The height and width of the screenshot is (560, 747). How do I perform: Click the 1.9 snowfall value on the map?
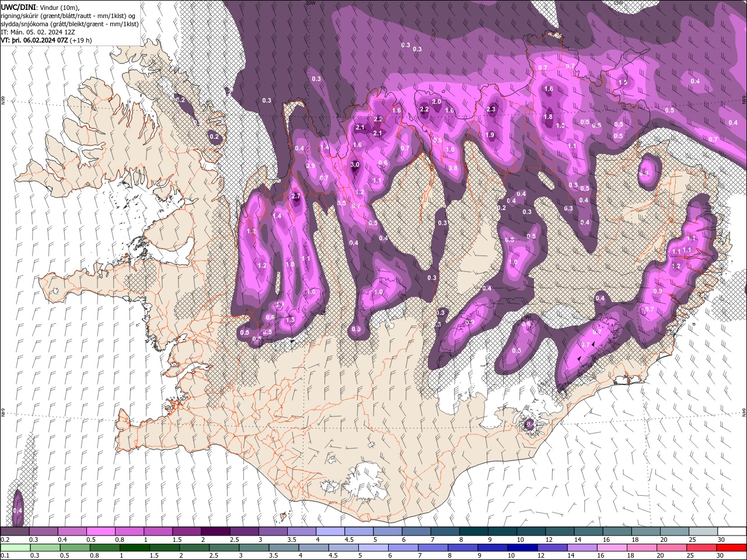pyautogui.click(x=490, y=135)
